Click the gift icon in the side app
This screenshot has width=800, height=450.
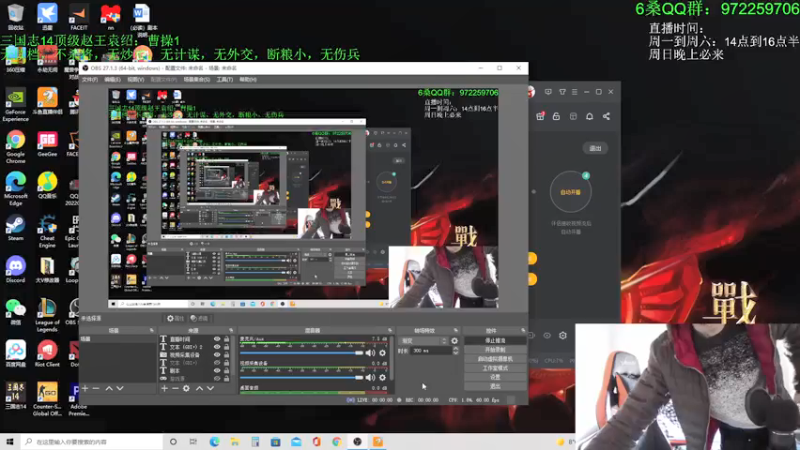(540, 116)
